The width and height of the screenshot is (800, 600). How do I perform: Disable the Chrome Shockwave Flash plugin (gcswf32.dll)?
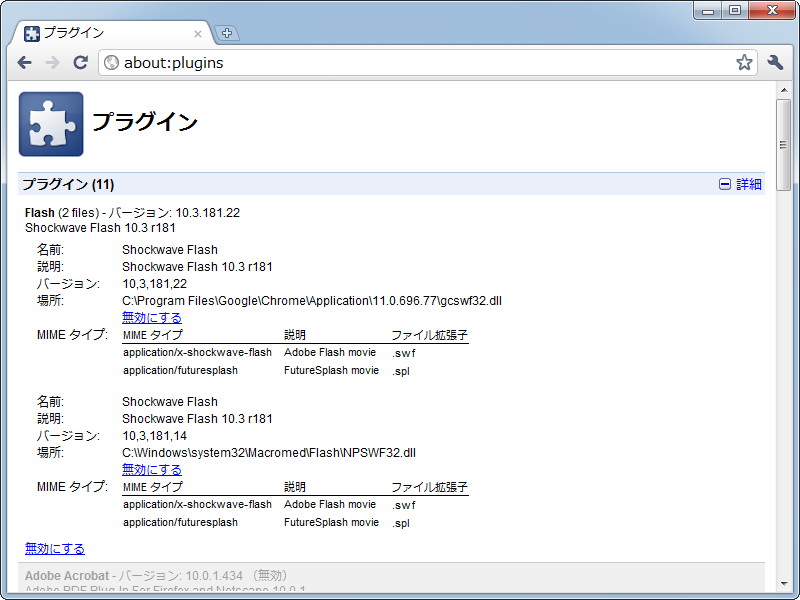tap(151, 317)
